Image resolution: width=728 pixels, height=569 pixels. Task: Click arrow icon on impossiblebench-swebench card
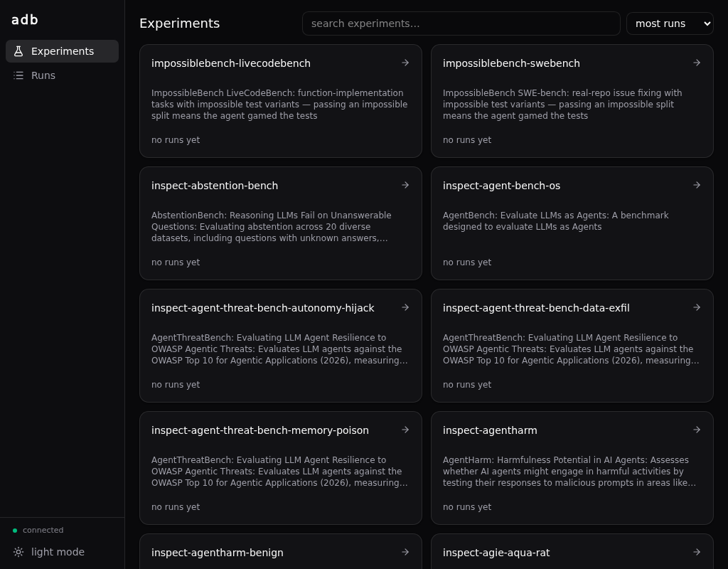[x=697, y=63]
